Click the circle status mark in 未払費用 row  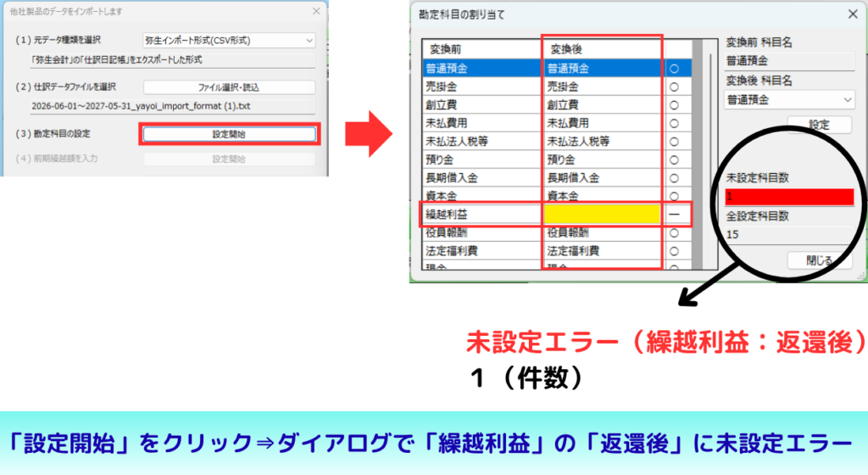tap(674, 124)
